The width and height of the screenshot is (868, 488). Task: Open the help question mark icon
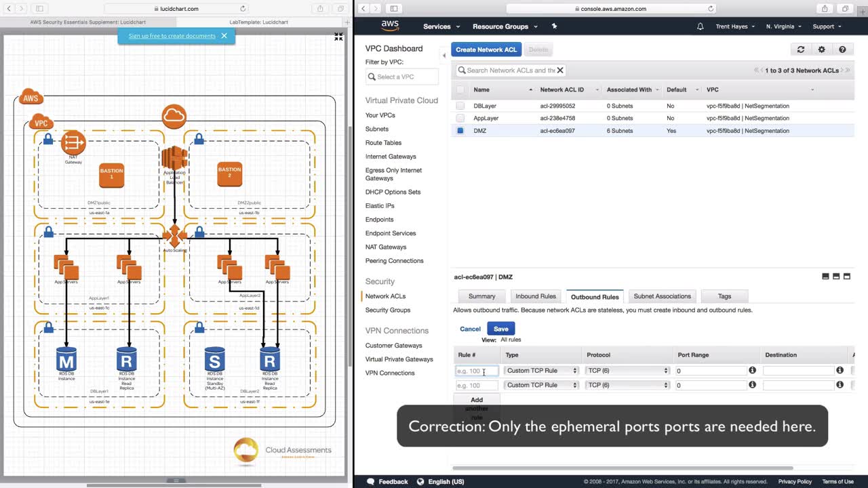pos(842,49)
